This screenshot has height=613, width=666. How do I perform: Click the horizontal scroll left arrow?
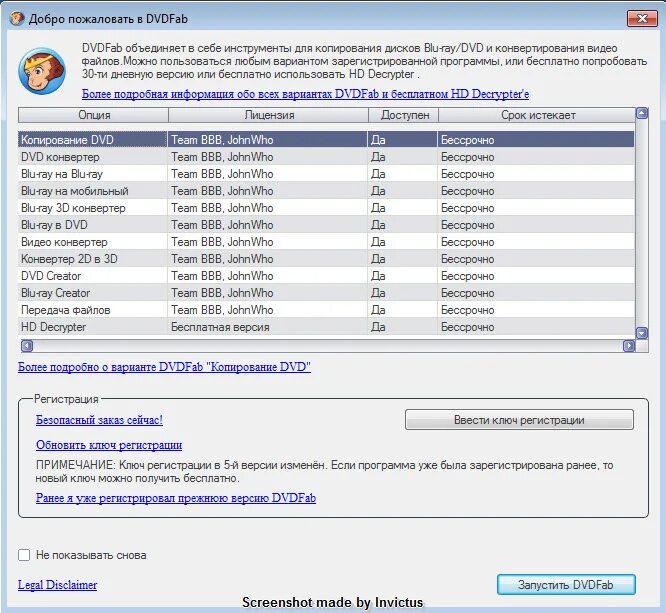(27, 346)
